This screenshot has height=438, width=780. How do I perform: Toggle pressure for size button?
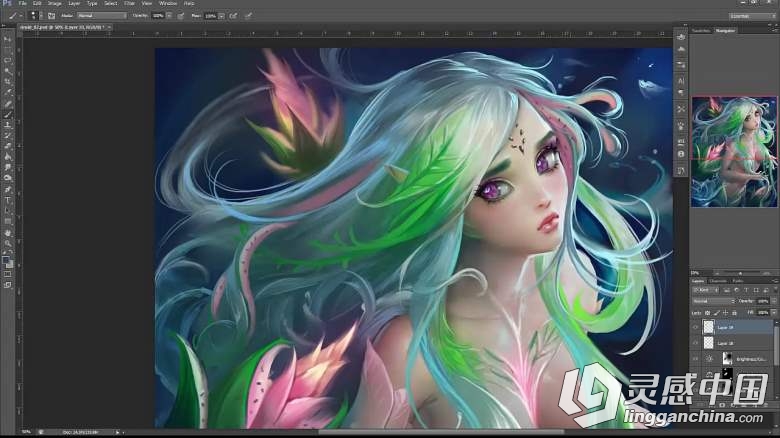coord(248,16)
